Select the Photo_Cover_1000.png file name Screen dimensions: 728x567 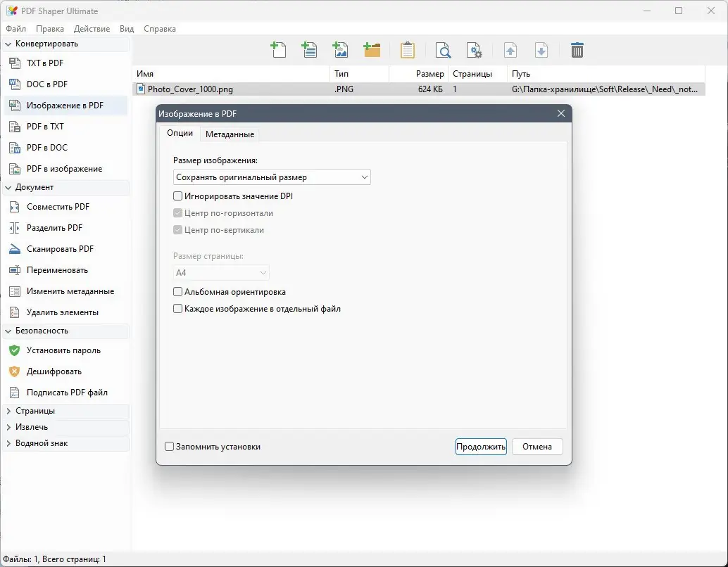click(x=190, y=89)
